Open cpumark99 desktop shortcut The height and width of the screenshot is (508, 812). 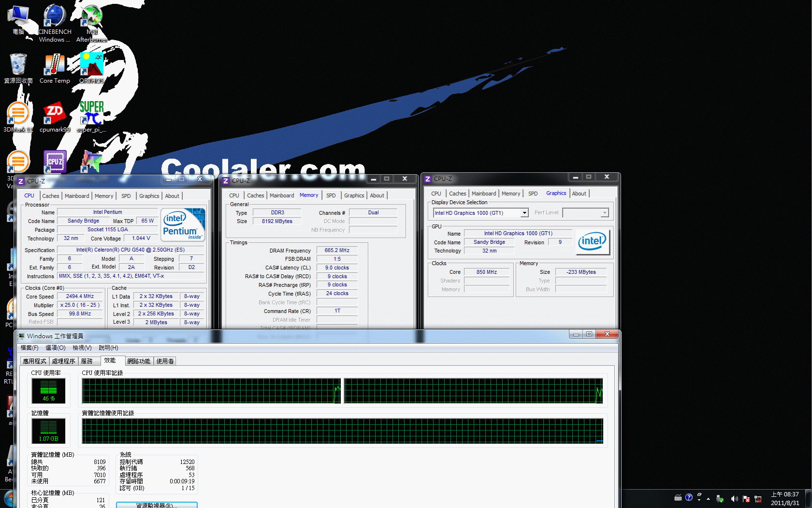click(x=55, y=117)
